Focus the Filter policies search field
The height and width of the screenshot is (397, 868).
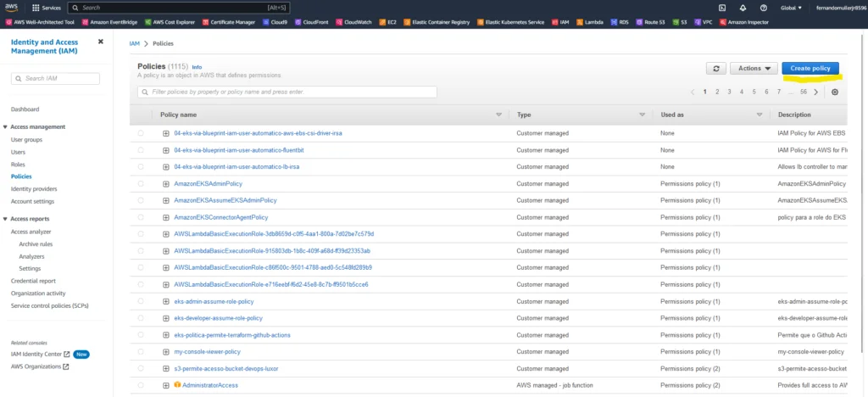pos(287,92)
